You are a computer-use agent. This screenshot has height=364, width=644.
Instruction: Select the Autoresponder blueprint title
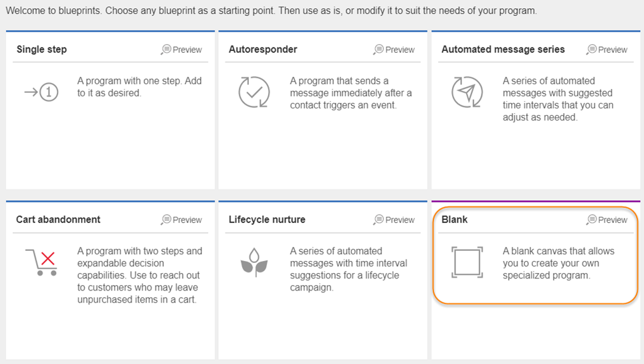pyautogui.click(x=263, y=50)
